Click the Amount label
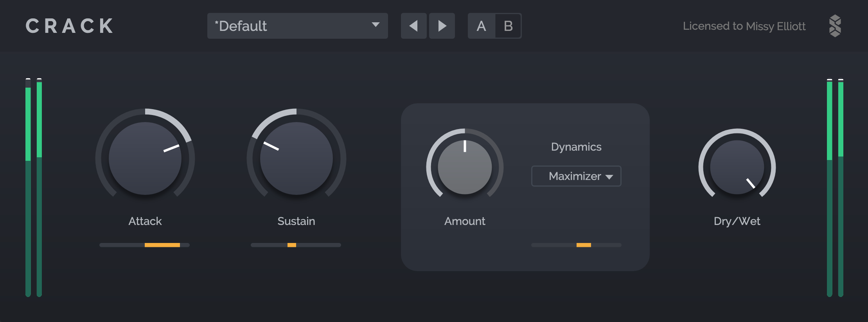Viewport: 868px width, 322px height. 465,221
